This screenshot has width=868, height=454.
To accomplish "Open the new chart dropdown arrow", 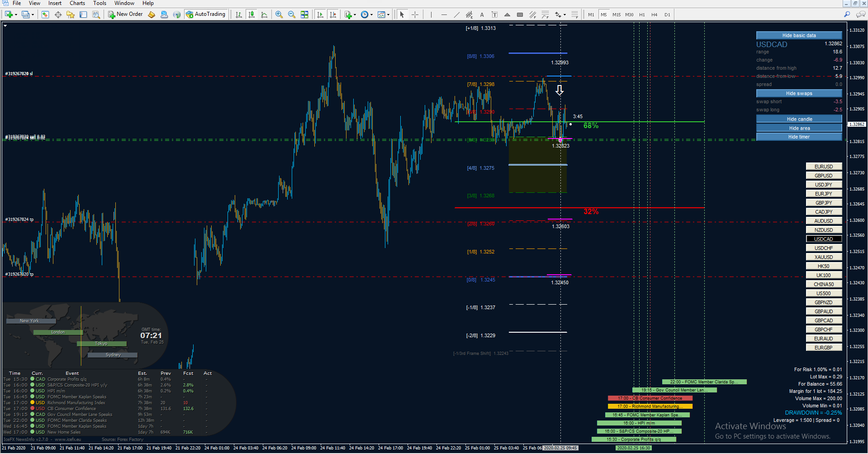I will 16,14.
